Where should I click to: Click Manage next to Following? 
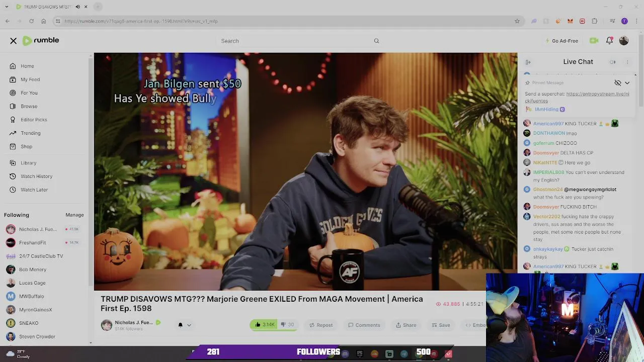(74, 215)
